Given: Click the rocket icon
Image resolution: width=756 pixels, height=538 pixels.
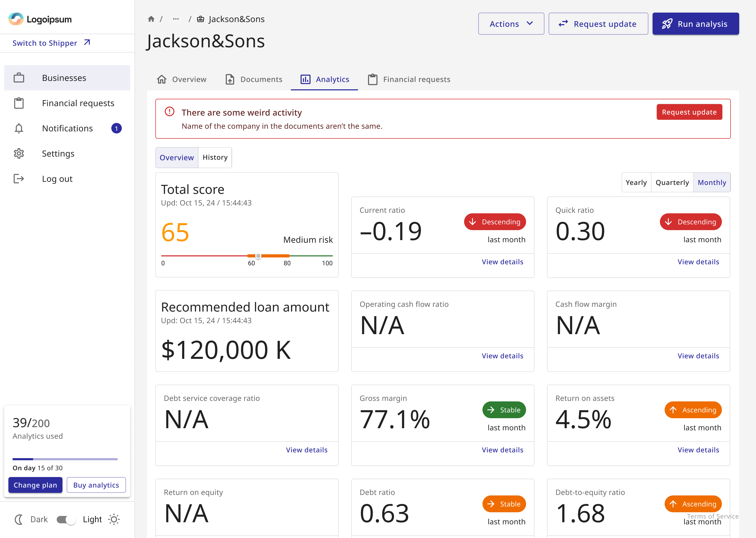Looking at the screenshot, I should (667, 24).
